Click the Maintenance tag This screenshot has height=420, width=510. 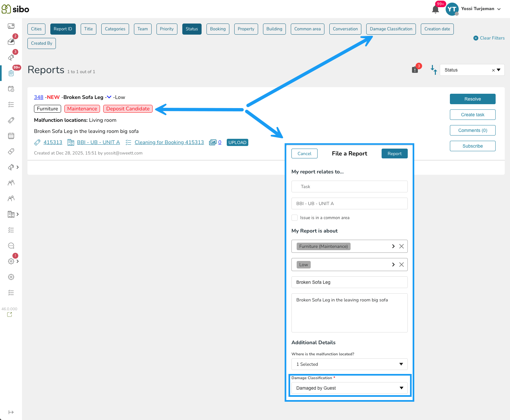pos(82,109)
